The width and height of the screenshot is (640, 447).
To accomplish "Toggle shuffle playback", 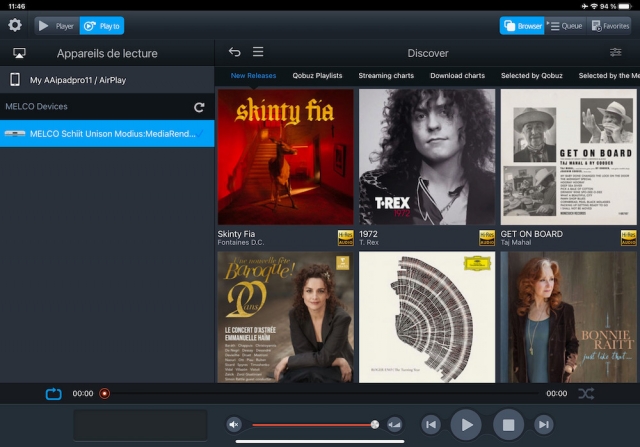I will (x=586, y=394).
